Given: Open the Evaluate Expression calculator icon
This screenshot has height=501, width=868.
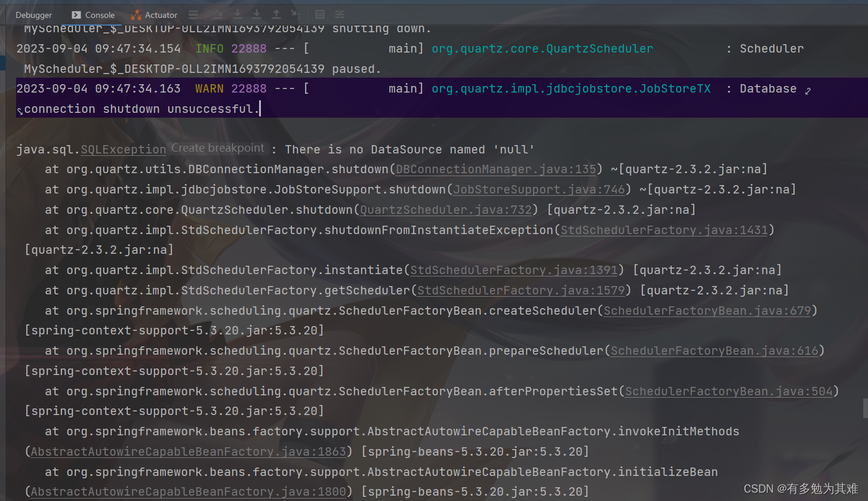Looking at the screenshot, I should (320, 14).
